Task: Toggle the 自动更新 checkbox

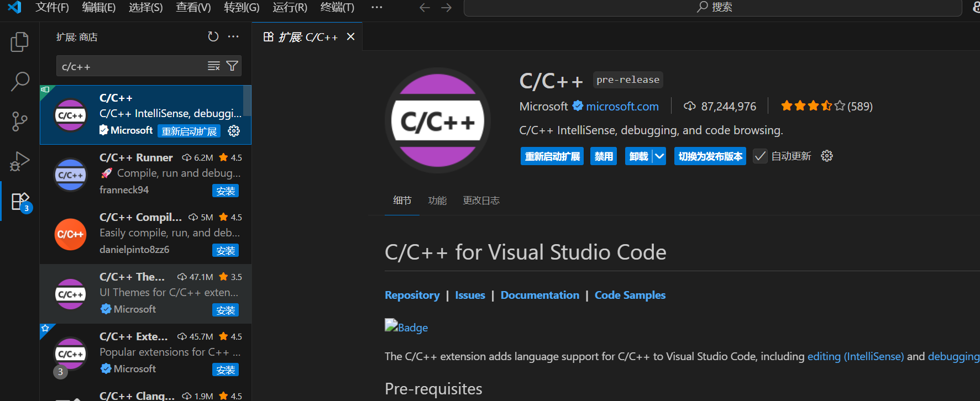Action: (760, 156)
